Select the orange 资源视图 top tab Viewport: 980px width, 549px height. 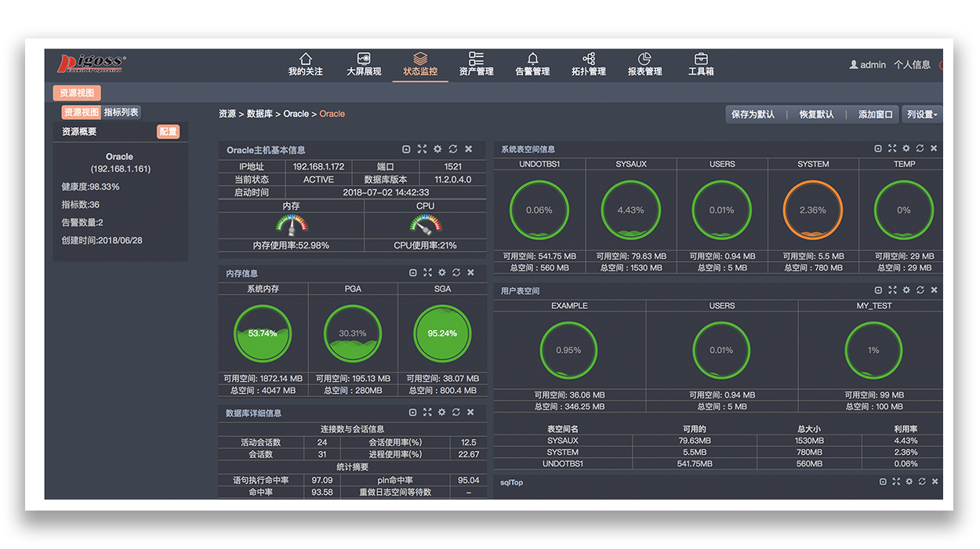point(77,93)
